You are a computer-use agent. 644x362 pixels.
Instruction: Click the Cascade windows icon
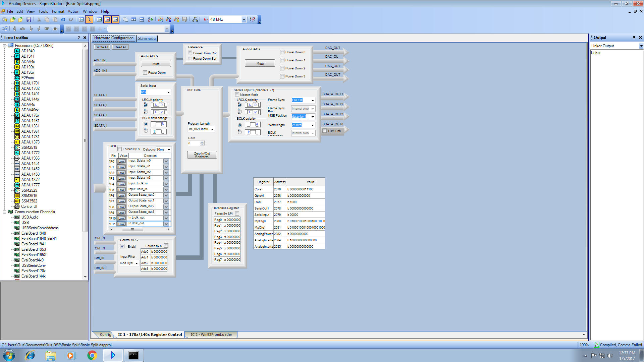pos(125,19)
